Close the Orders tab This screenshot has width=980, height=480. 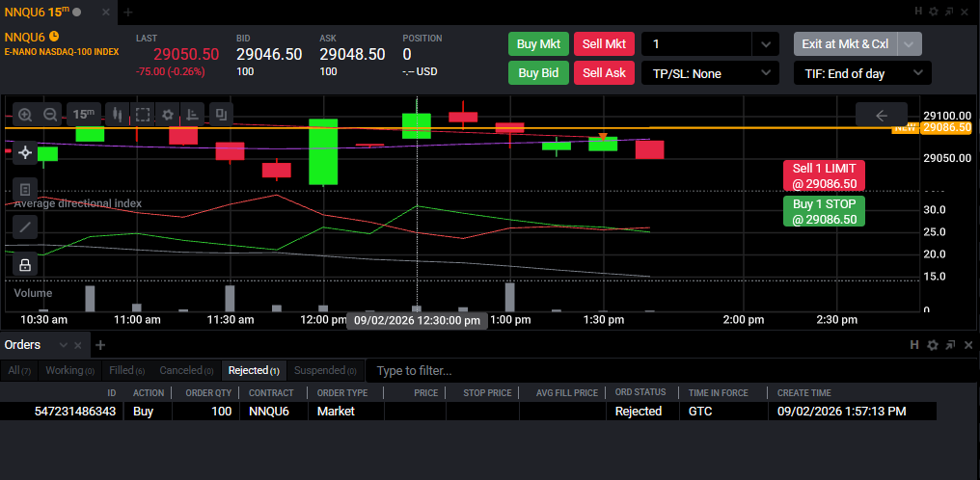point(78,345)
